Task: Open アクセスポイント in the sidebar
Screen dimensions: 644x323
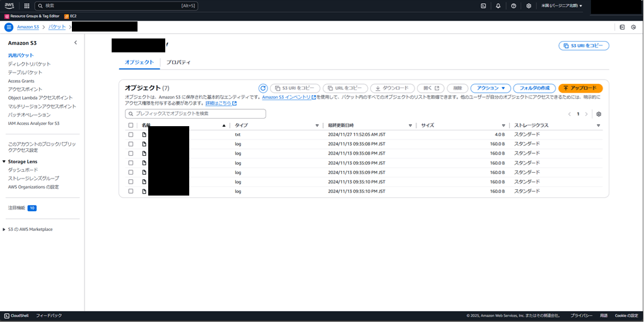Action: click(25, 89)
